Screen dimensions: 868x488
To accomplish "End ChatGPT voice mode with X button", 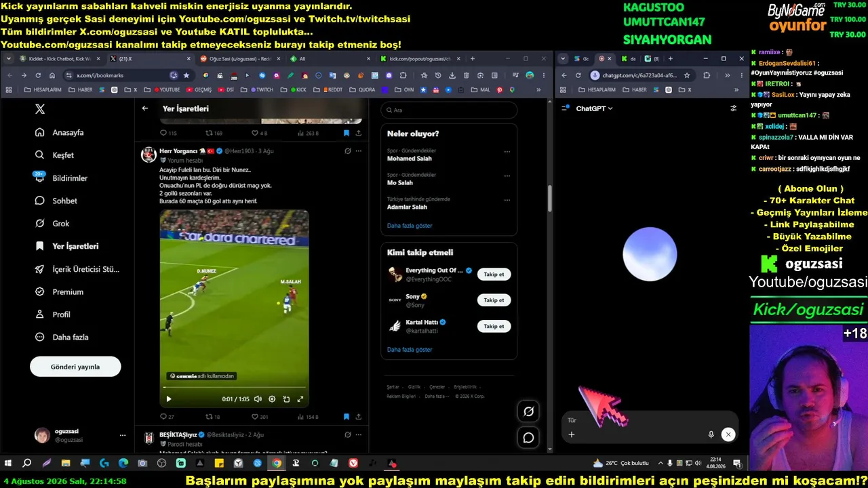I will tap(728, 434).
